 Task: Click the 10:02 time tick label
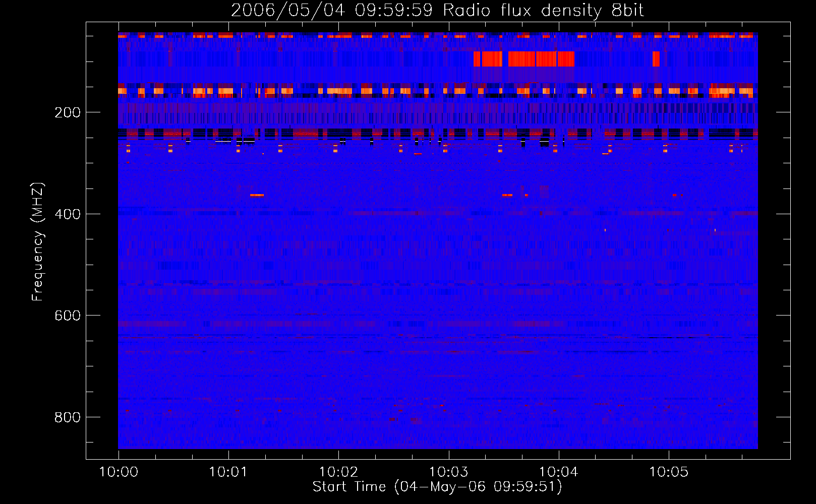[x=338, y=472]
